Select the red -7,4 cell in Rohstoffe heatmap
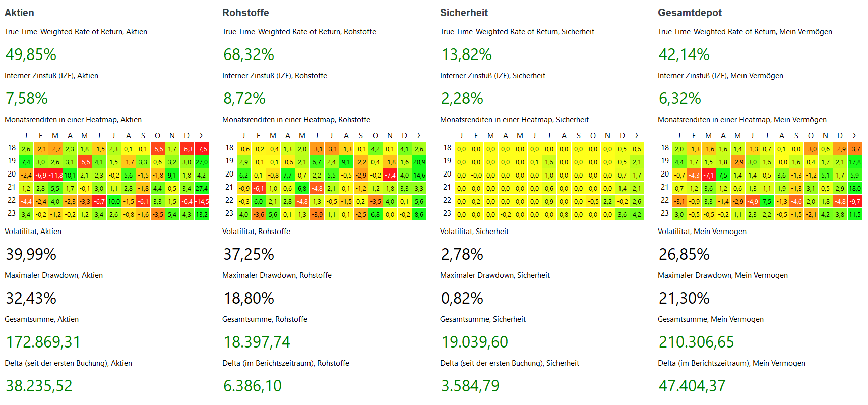The width and height of the screenshot is (868, 405). (390, 176)
